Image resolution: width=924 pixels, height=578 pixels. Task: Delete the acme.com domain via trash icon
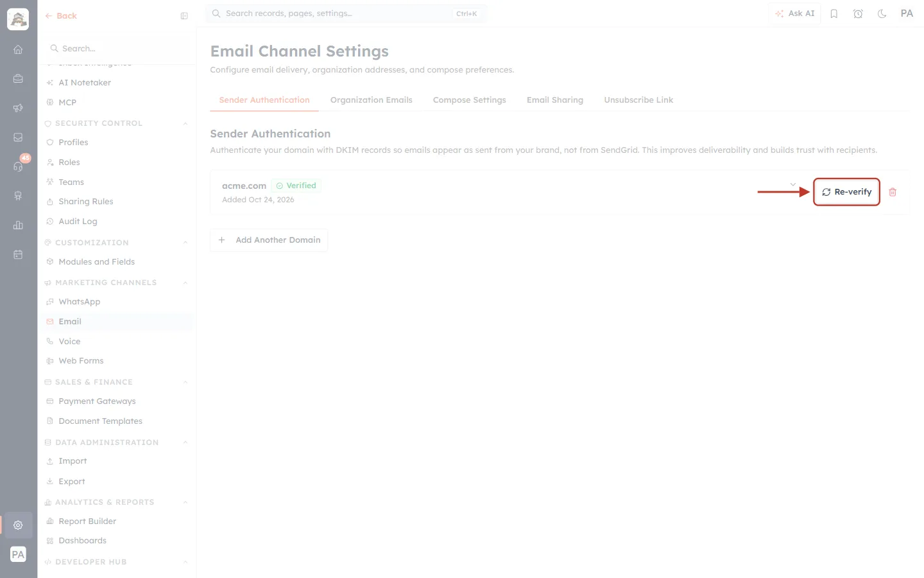click(893, 192)
